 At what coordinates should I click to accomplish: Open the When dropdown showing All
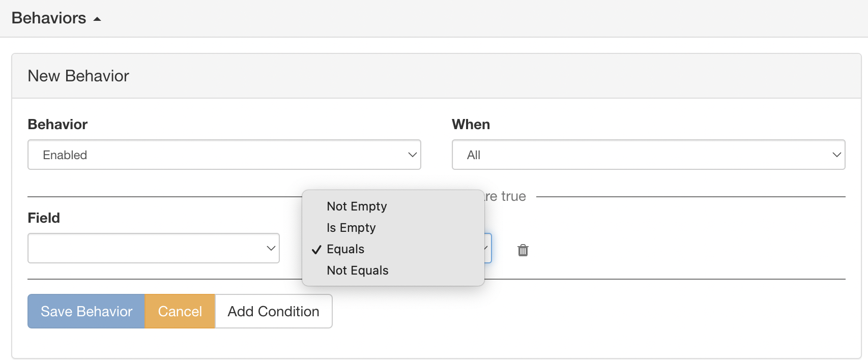click(648, 155)
